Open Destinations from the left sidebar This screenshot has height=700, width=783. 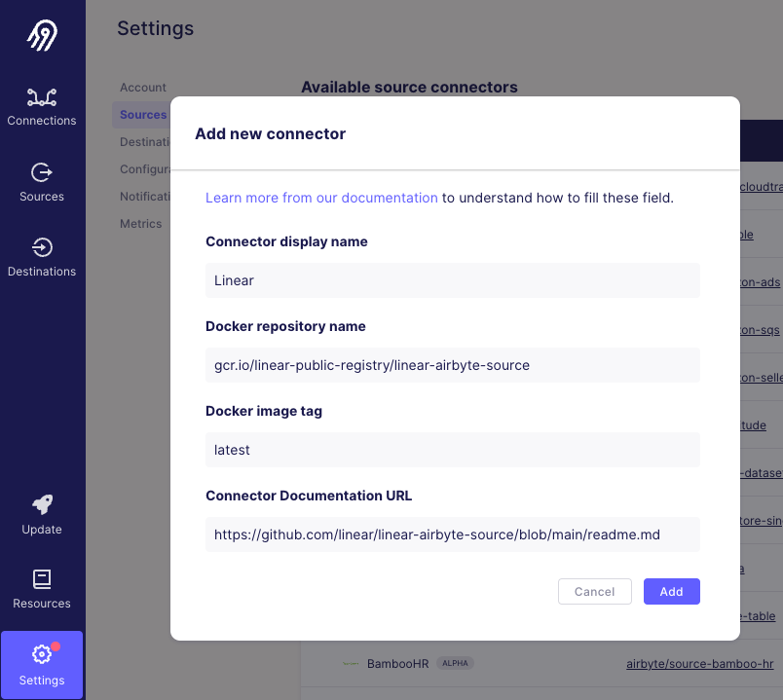42,255
